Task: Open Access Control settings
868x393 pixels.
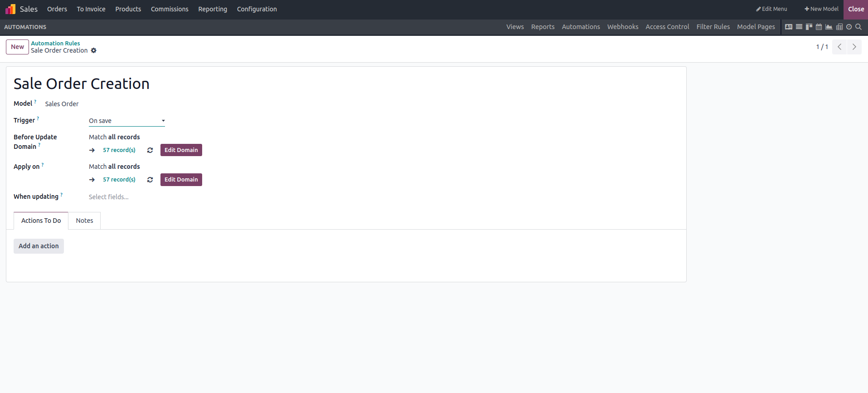Action: (667, 27)
